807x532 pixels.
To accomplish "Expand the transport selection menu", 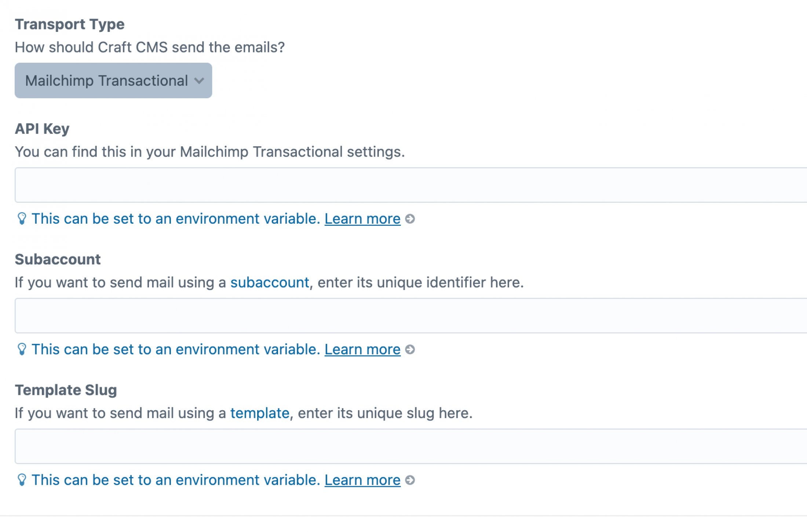I will coord(113,81).
